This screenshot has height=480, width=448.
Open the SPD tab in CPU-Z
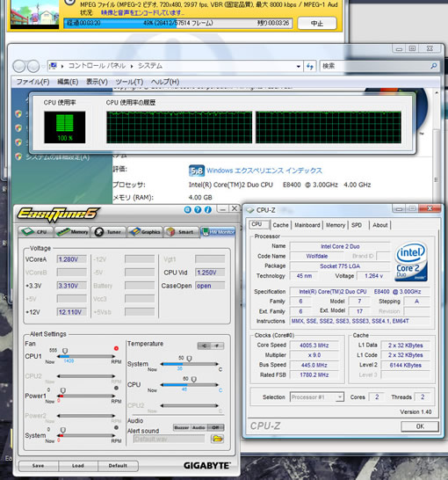click(357, 225)
